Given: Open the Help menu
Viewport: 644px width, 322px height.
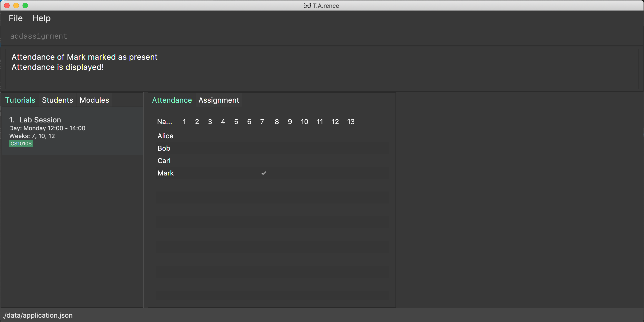Looking at the screenshot, I should coord(41,18).
